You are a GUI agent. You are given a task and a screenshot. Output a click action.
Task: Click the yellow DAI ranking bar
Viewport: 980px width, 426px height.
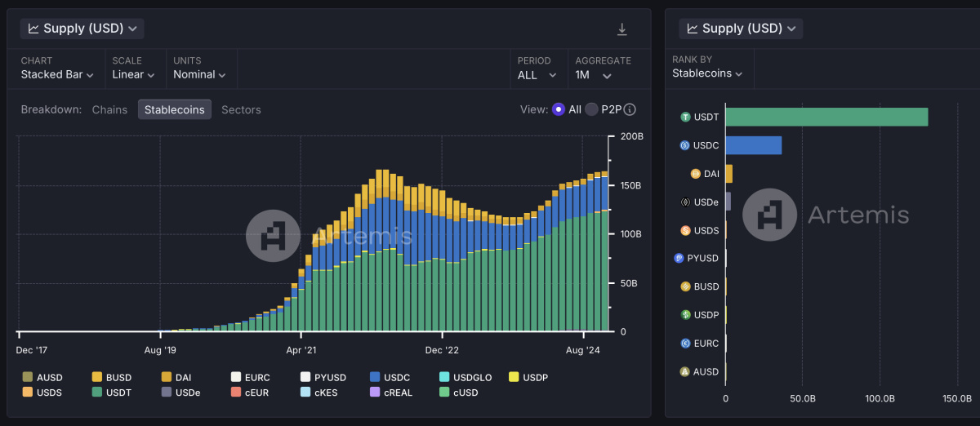728,174
